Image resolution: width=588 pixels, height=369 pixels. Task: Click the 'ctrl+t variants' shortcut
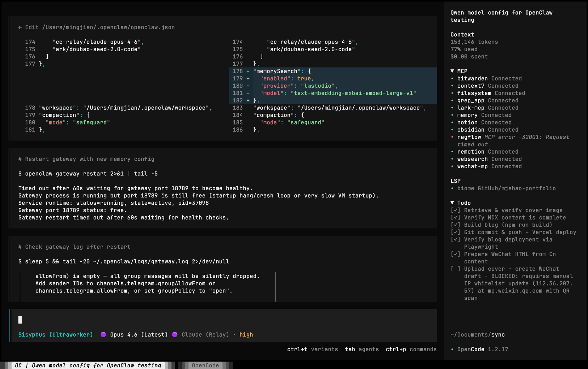click(313, 349)
